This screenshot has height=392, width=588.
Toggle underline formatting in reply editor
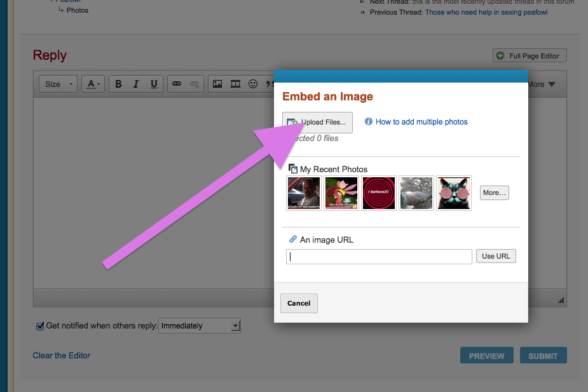(154, 84)
